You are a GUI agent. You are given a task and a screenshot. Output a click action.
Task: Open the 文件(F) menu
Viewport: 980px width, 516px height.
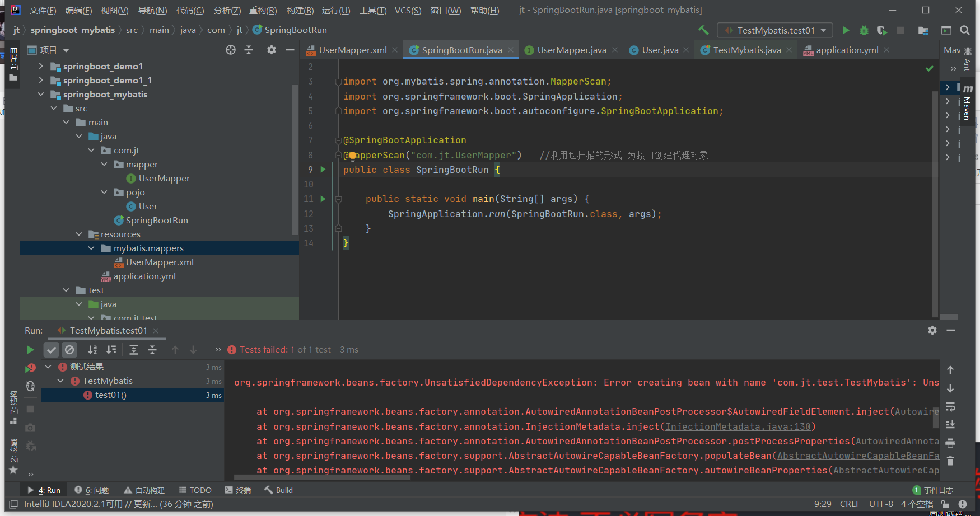[x=43, y=11]
